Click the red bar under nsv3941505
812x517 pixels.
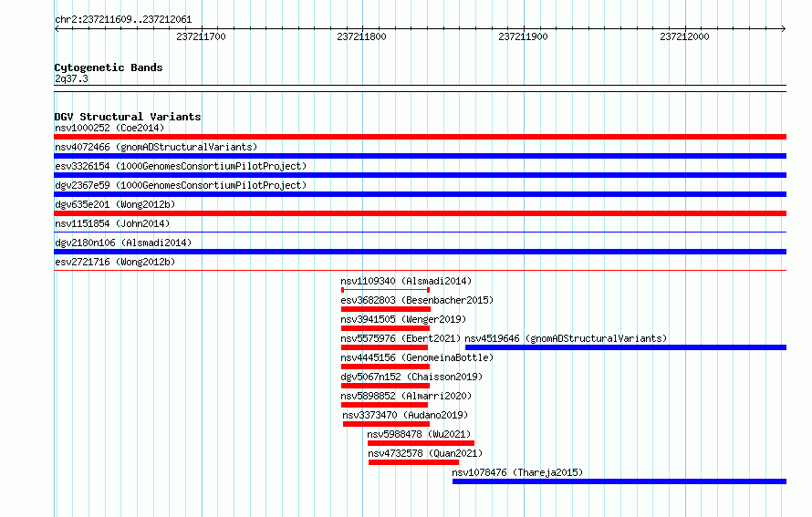coord(385,328)
